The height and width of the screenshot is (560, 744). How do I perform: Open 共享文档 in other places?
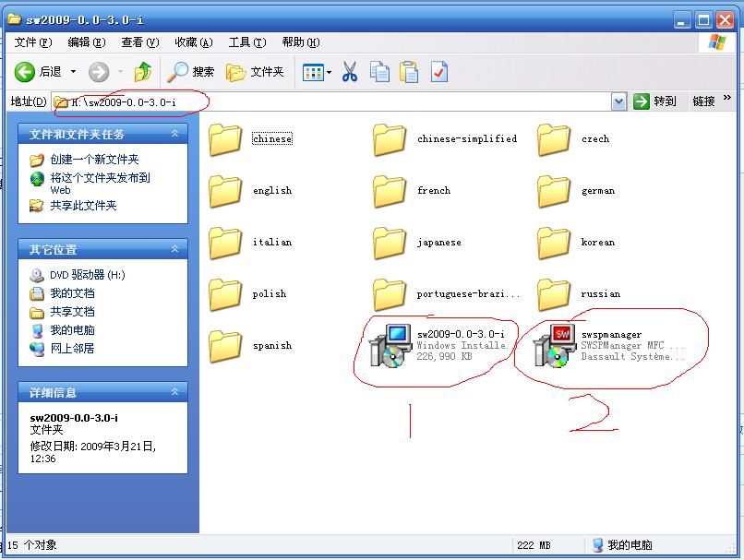point(72,312)
